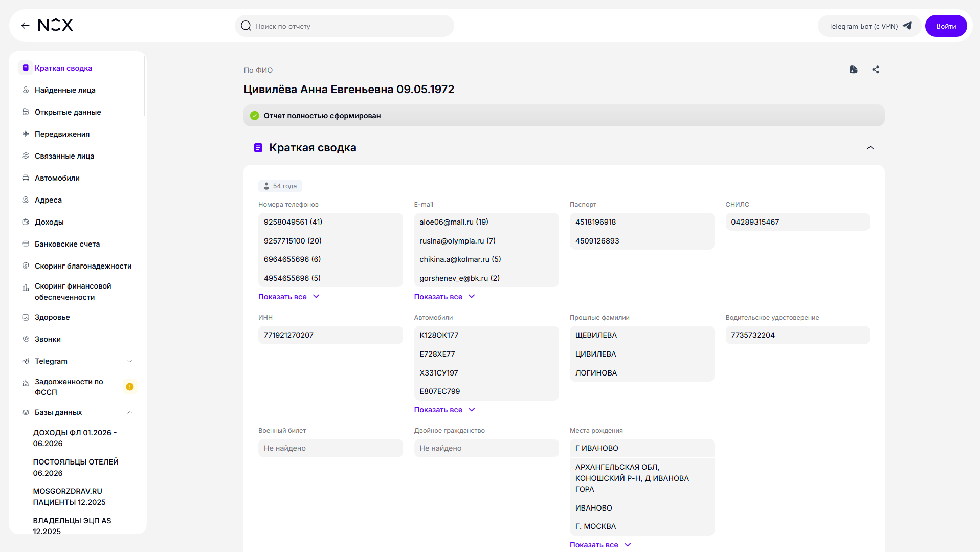The image size is (980, 552).
Task: Show all phone numbers
Action: (289, 297)
